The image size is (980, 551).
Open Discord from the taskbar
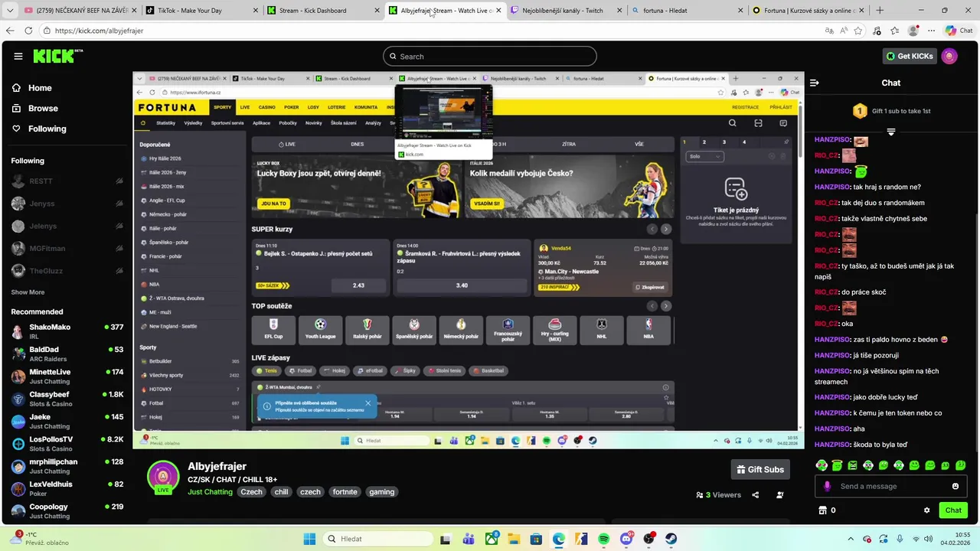(x=626, y=539)
